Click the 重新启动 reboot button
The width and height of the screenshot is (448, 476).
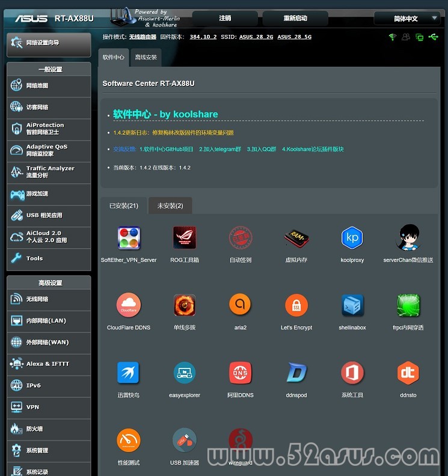(x=295, y=18)
